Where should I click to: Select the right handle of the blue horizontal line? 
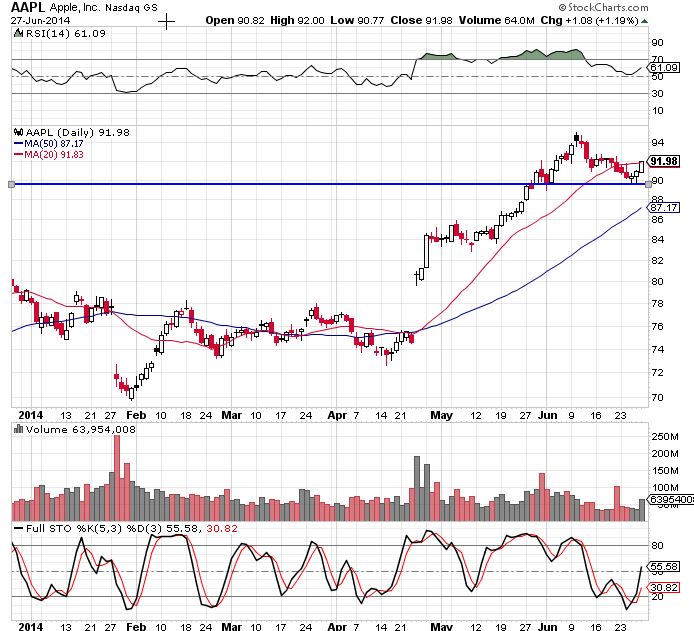pos(648,184)
